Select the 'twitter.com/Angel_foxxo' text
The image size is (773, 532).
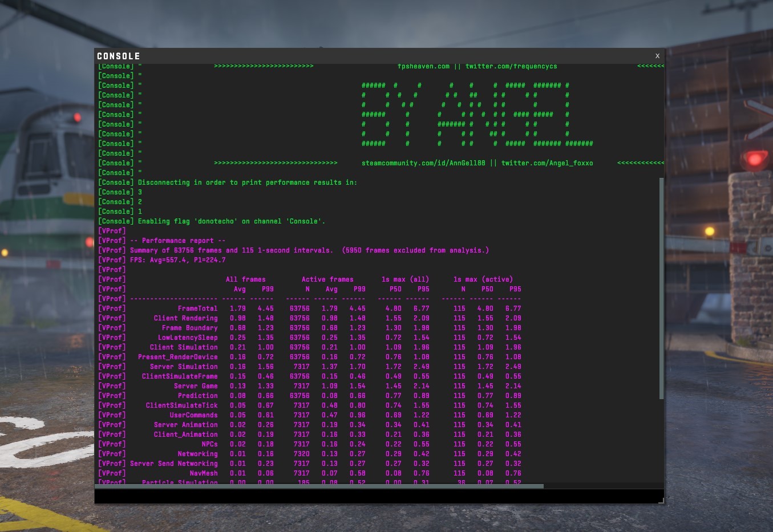tap(547, 163)
